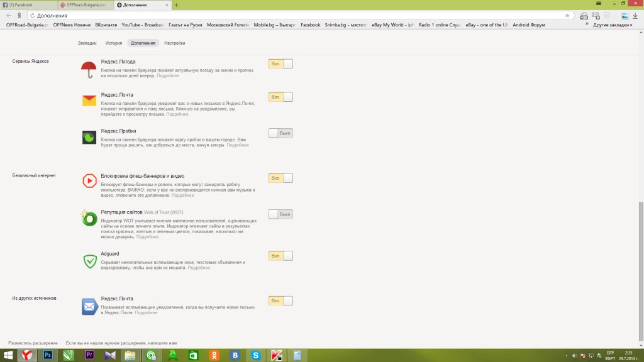This screenshot has height=362, width=644.
Task: Click the blue Yandex.Mail envelope icon
Action: coord(89,307)
